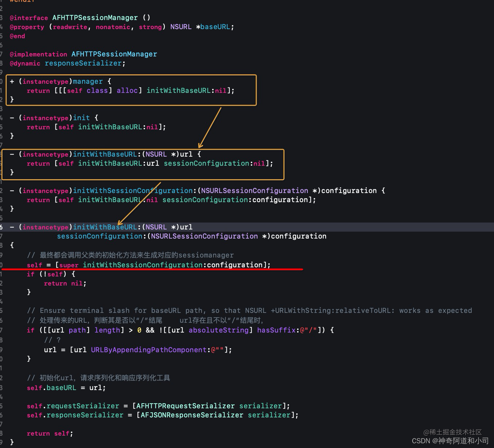Click the return self; statement

(x=50, y=434)
